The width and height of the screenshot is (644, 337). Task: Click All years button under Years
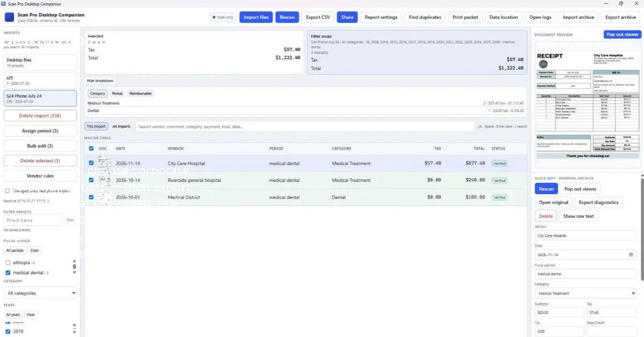click(x=13, y=314)
